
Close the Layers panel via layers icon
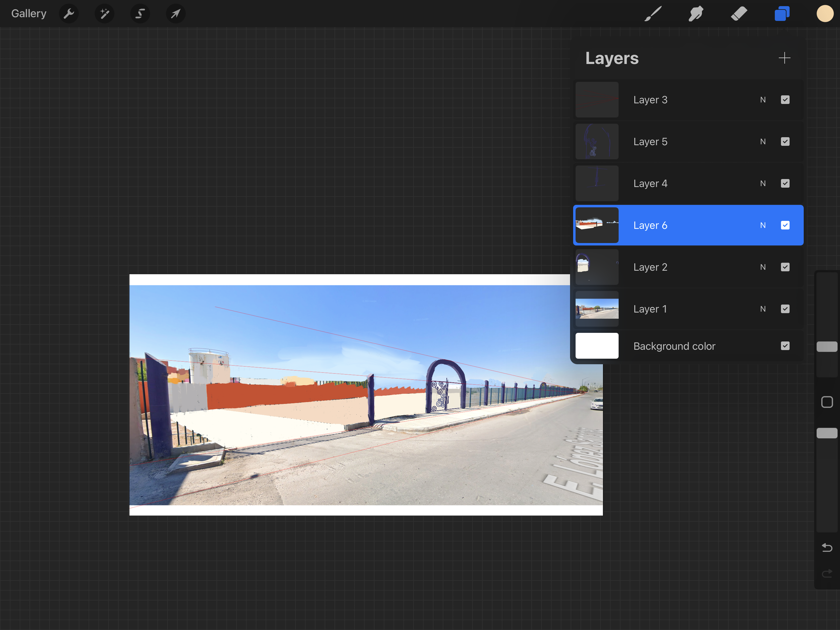(782, 14)
